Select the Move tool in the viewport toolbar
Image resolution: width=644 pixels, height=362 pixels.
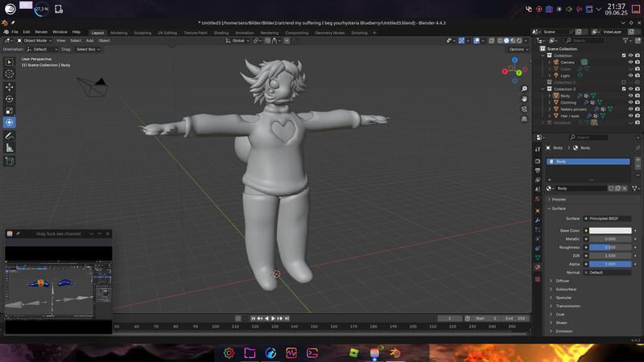[x=10, y=87]
